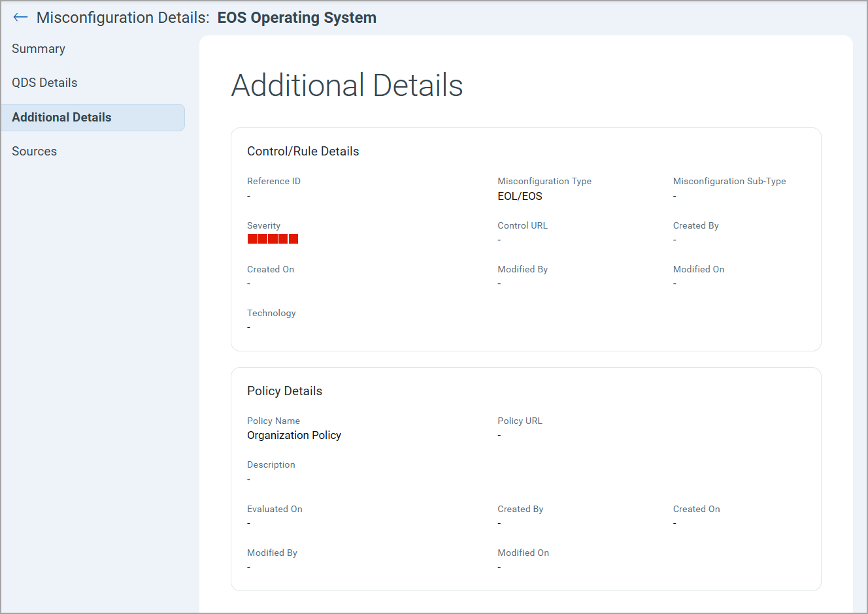
Task: Select the Additional Details tab
Action: [x=93, y=118]
